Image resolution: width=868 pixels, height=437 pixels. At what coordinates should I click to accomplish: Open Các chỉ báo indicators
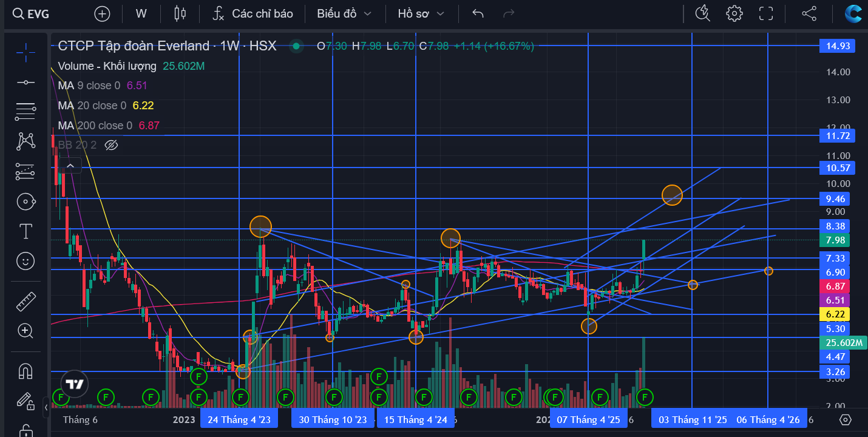point(253,13)
